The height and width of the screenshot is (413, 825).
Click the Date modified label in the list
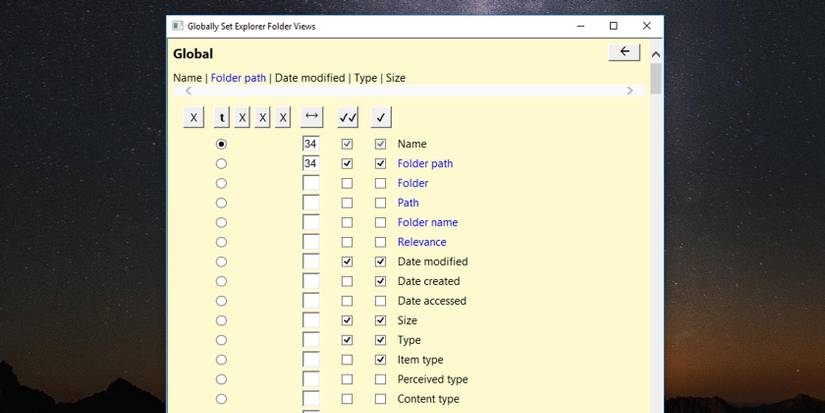[432, 261]
